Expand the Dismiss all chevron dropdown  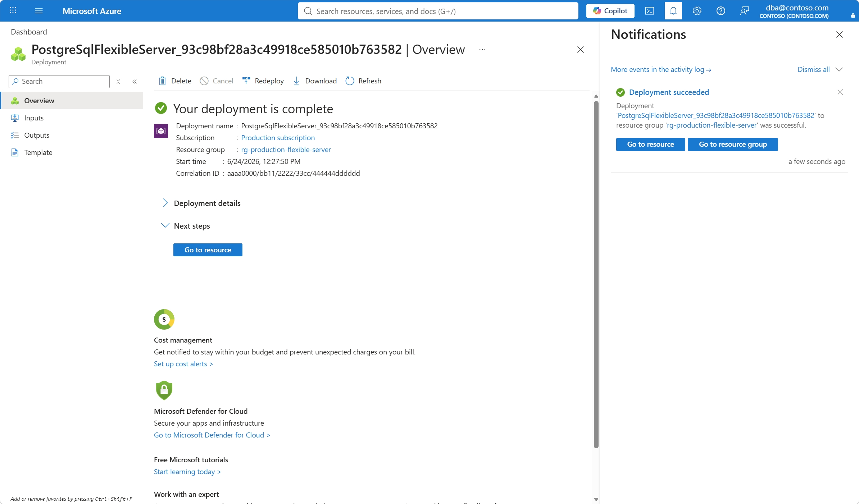click(839, 69)
